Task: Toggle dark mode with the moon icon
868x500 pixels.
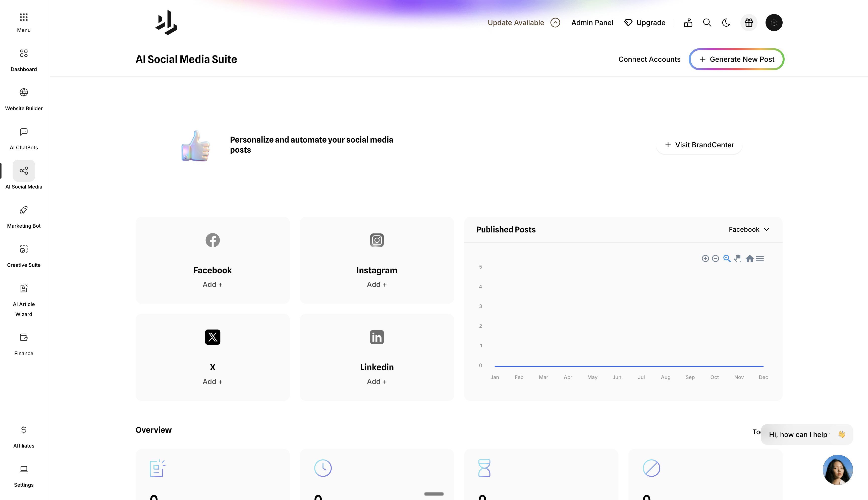Action: pyautogui.click(x=726, y=22)
